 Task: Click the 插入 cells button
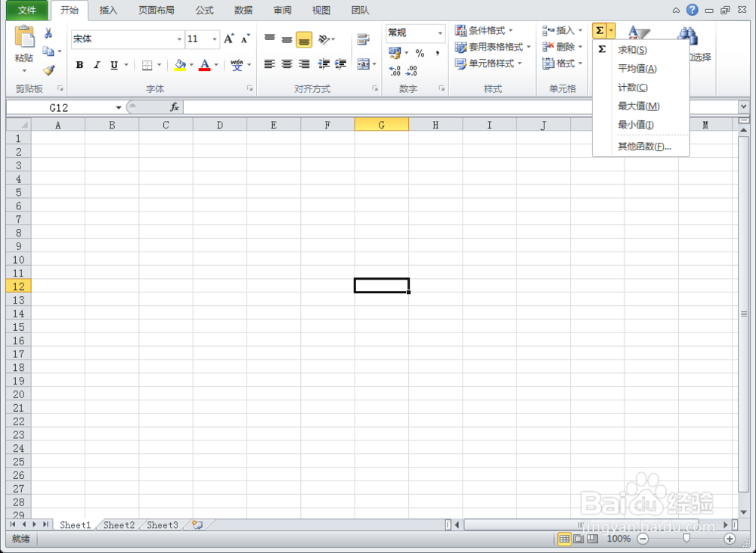[x=562, y=31]
